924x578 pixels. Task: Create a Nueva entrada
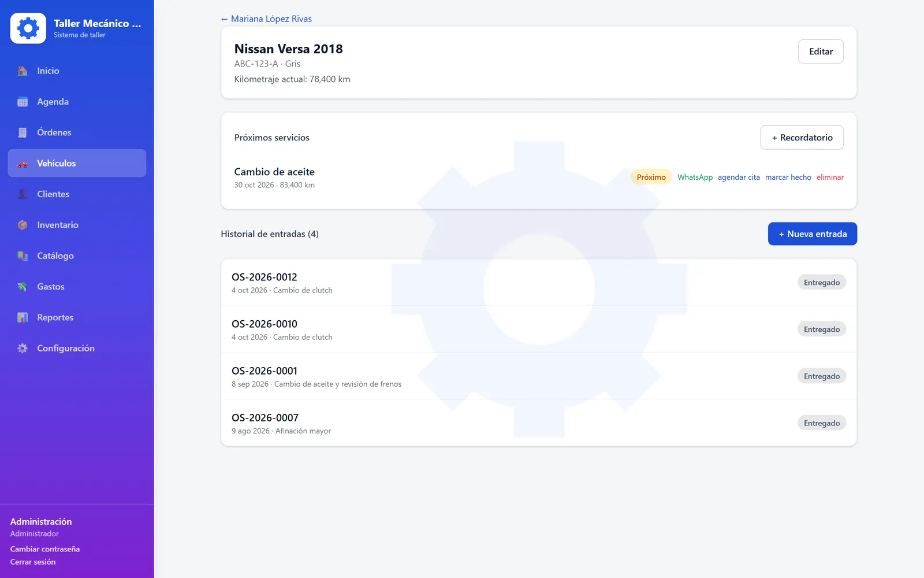click(x=812, y=234)
